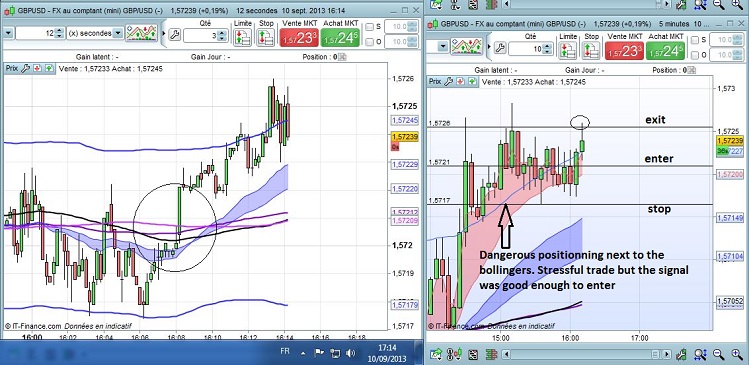Open wrench settings beside Qté 3 field
Screen dimensions: 749x365
(x=174, y=34)
